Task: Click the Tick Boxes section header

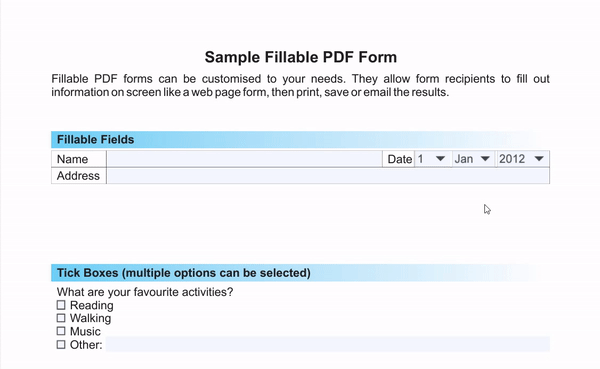Action: pos(300,273)
